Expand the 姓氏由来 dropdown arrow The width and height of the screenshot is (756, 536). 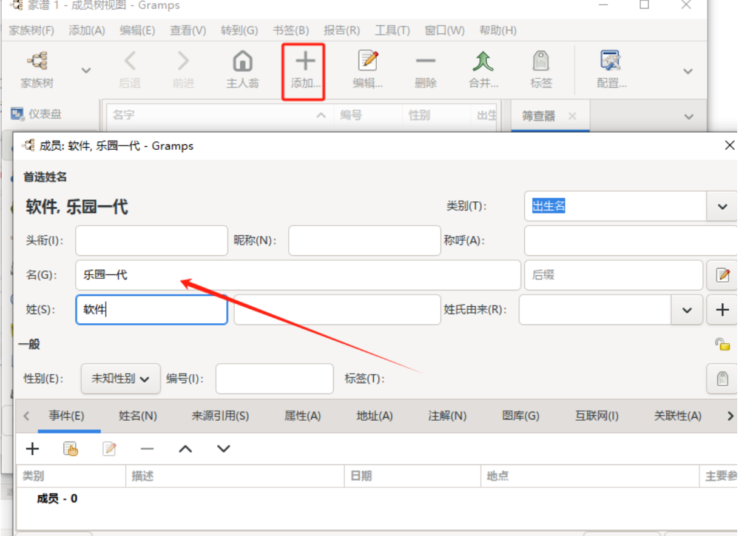tap(687, 309)
